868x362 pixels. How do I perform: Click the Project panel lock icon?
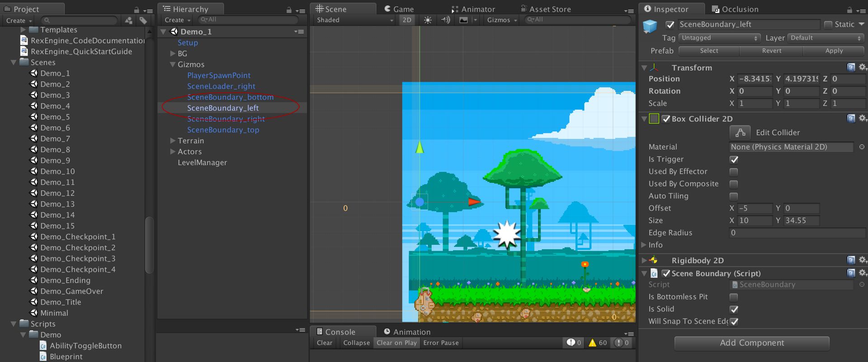click(x=137, y=10)
